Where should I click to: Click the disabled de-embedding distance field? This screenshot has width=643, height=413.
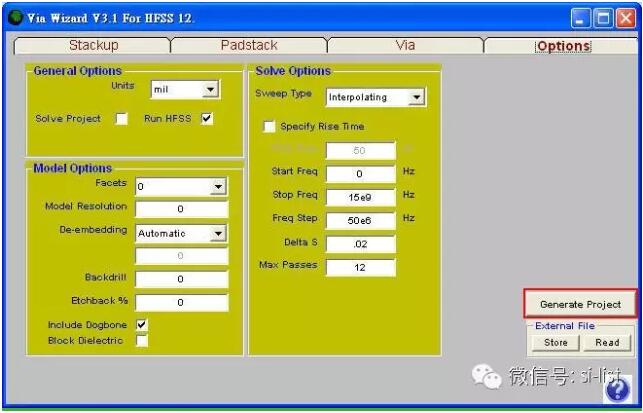(181, 256)
